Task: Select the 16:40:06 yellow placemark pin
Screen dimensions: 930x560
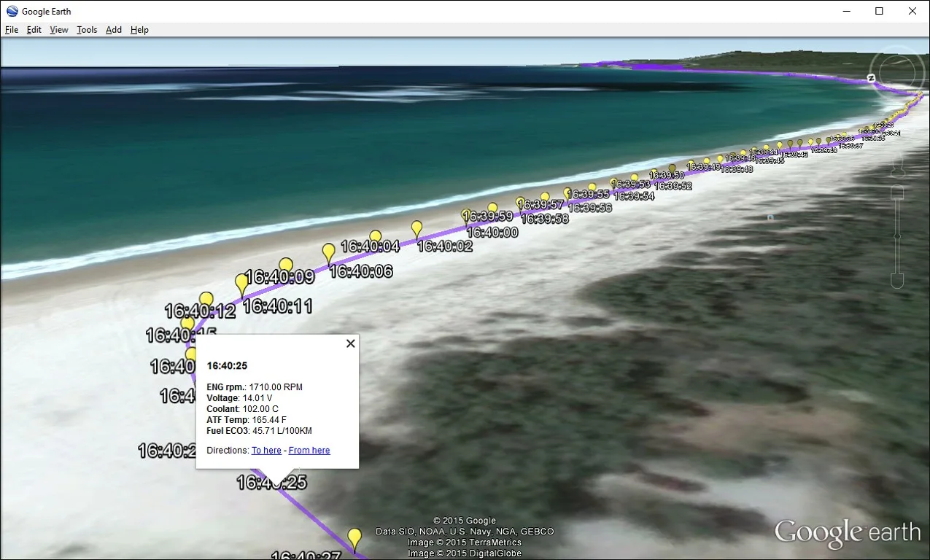Action: [x=329, y=253]
